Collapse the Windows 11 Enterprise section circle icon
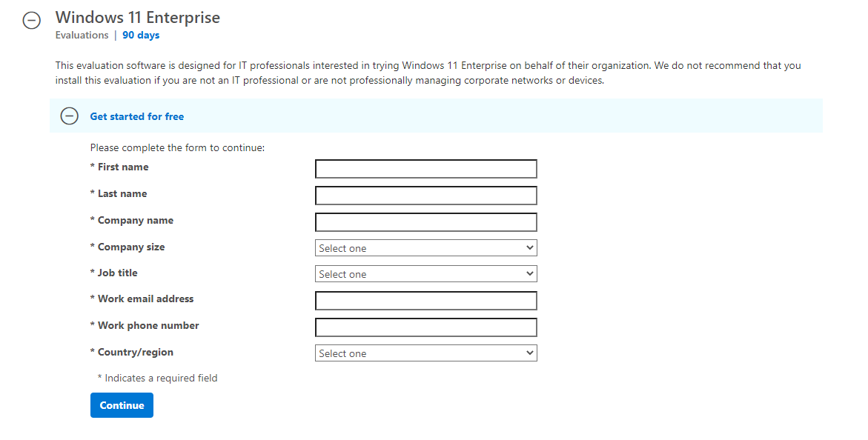Image resolution: width=868 pixels, height=440 pixels. tap(31, 21)
